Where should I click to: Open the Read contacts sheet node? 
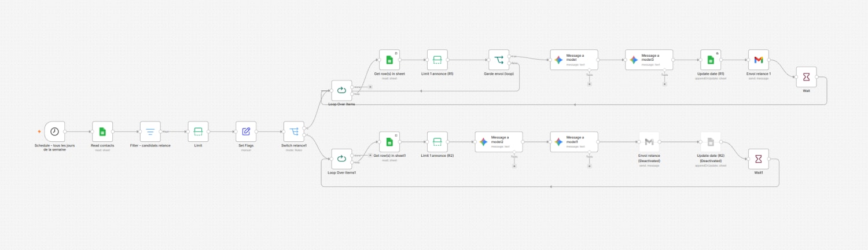[x=102, y=131]
